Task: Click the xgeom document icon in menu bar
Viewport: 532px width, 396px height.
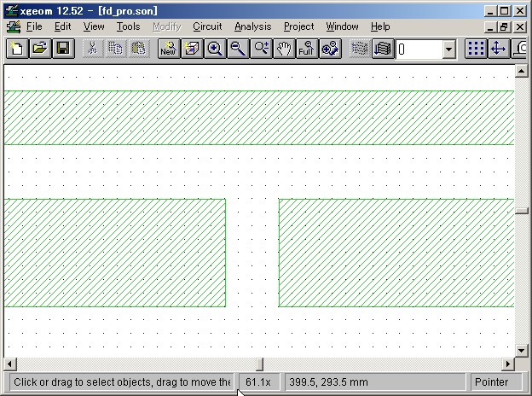Action: (14, 26)
